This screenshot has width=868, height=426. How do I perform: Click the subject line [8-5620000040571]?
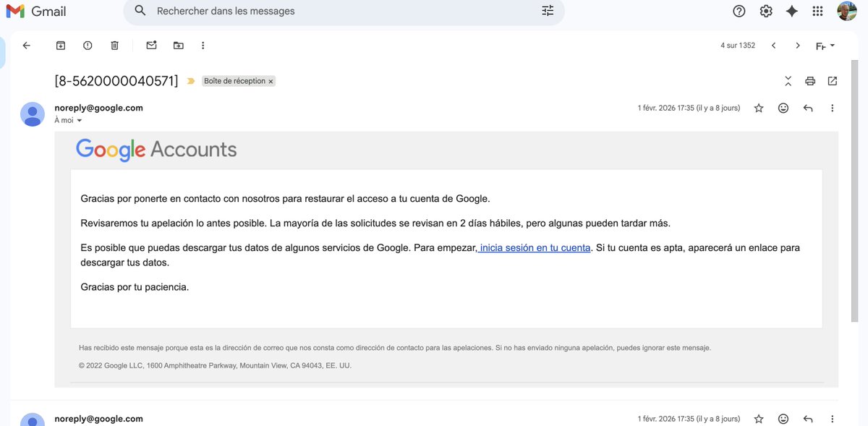[116, 81]
